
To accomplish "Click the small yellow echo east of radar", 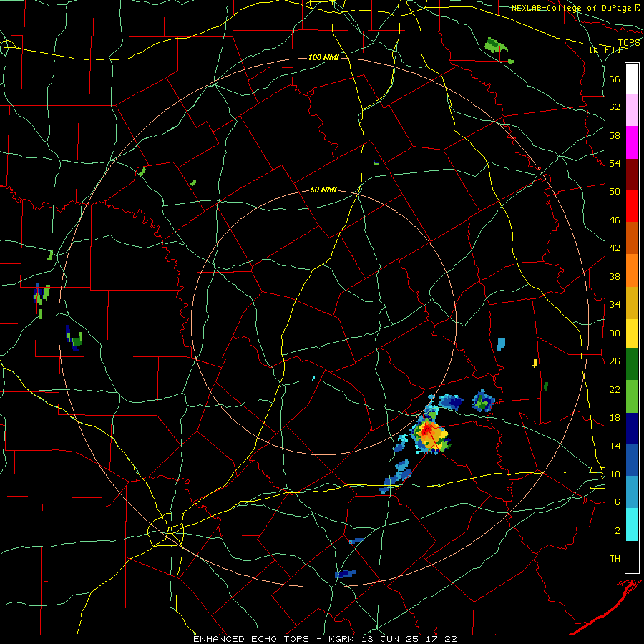I will click(x=535, y=363).
